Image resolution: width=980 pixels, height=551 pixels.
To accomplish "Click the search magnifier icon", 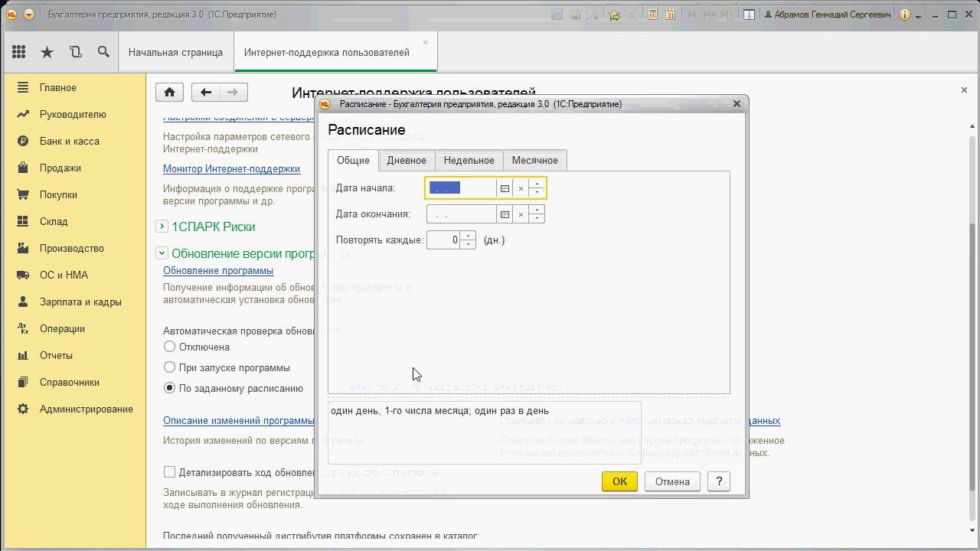I will click(103, 52).
